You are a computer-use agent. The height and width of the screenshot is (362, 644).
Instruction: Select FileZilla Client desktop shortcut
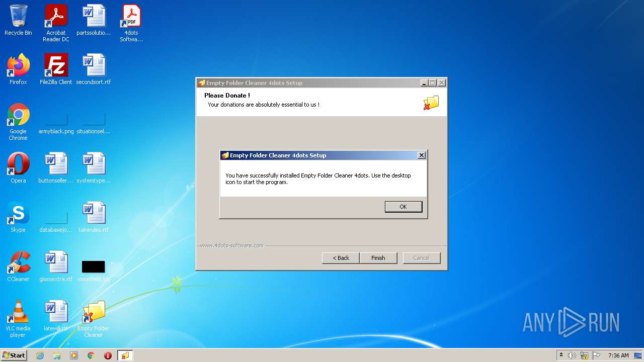pyautogui.click(x=56, y=69)
